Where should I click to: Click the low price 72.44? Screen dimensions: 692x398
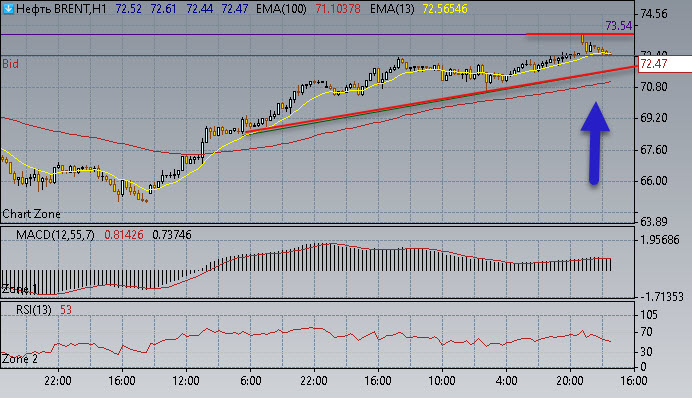point(199,9)
